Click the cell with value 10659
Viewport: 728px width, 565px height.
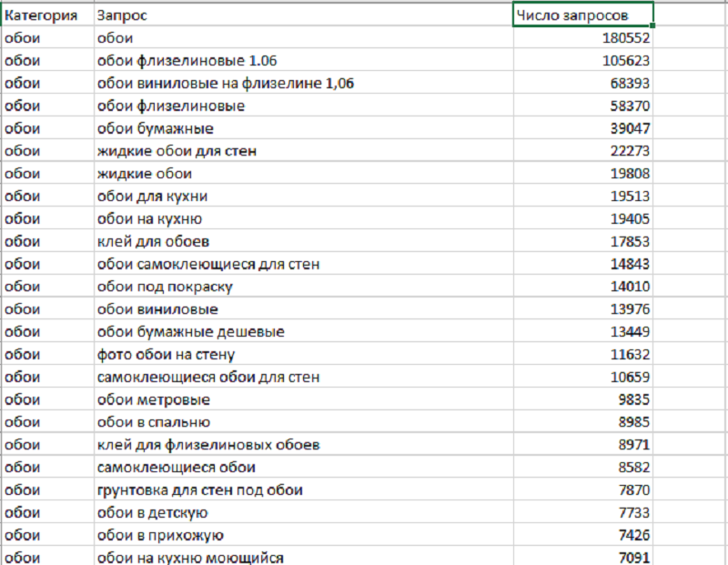(x=582, y=377)
